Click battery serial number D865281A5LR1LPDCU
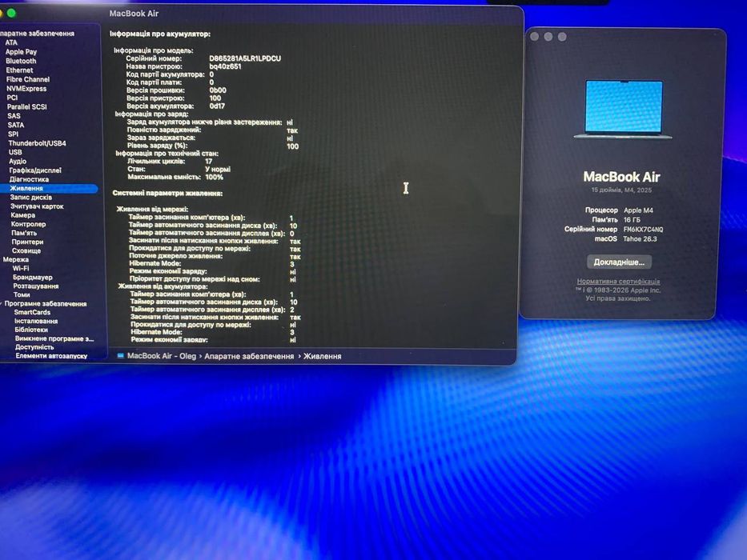 click(245, 58)
